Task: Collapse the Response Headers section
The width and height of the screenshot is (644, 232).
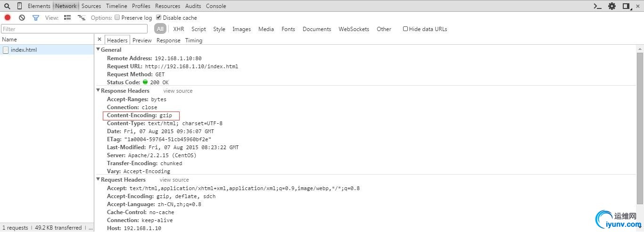Action: point(98,90)
